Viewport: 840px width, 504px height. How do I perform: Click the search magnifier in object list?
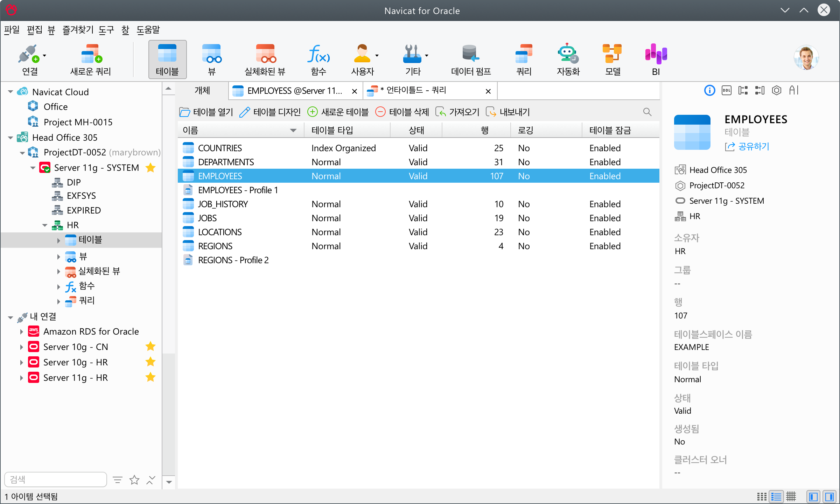point(647,112)
